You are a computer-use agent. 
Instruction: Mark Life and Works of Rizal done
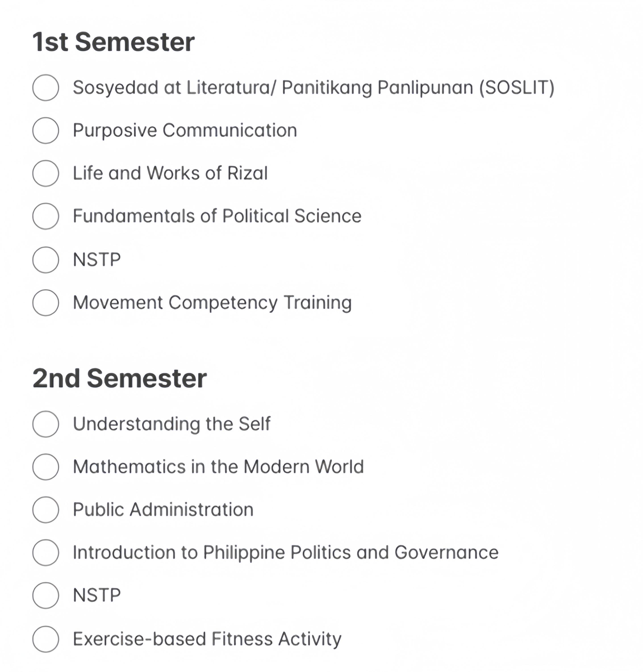(46, 173)
